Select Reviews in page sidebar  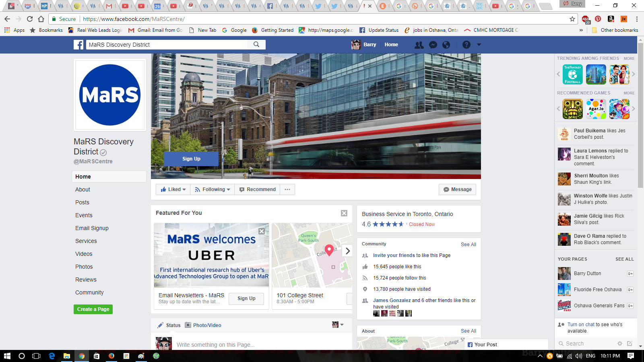point(86,280)
